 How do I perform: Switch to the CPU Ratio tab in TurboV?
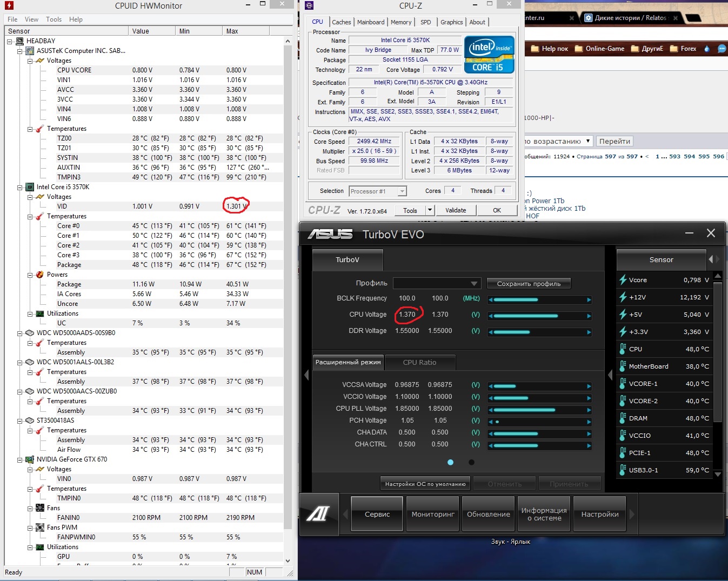click(x=420, y=362)
